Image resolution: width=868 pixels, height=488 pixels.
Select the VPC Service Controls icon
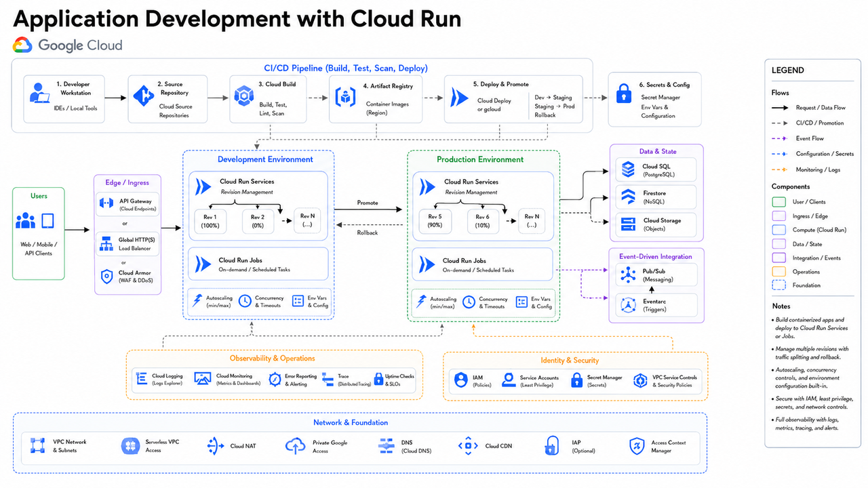tap(640, 380)
